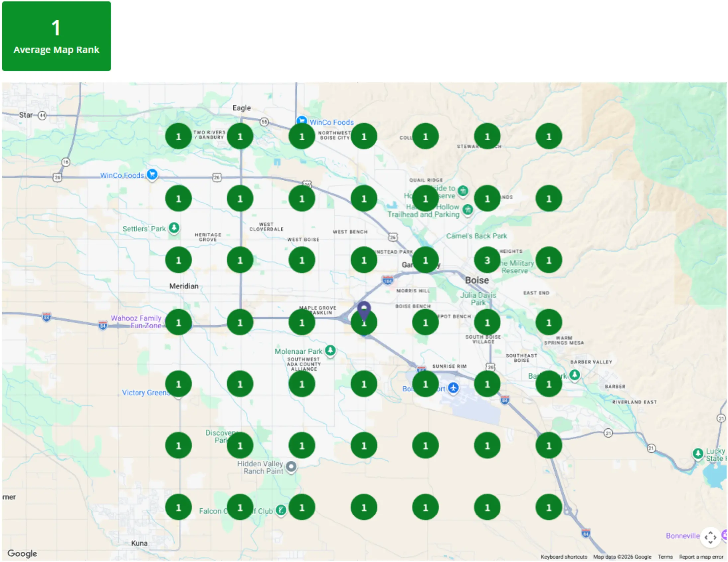Click the Sunrise Rim neighborhood label

449,366
